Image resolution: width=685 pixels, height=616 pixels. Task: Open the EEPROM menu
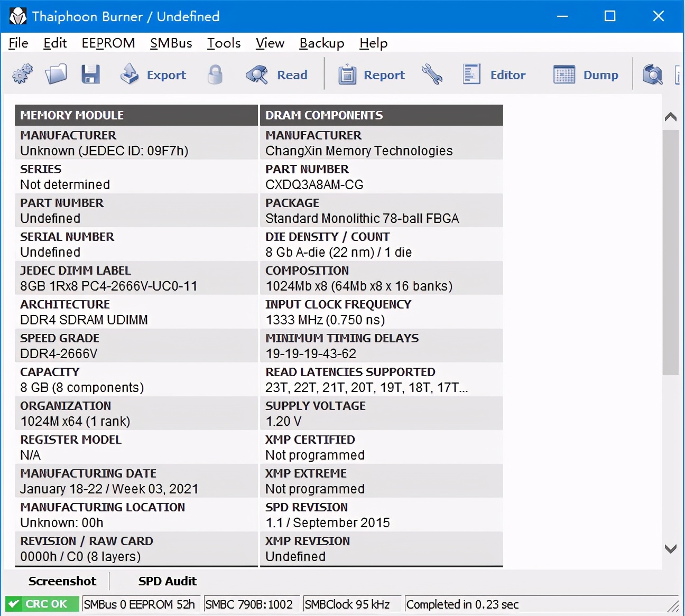108,43
